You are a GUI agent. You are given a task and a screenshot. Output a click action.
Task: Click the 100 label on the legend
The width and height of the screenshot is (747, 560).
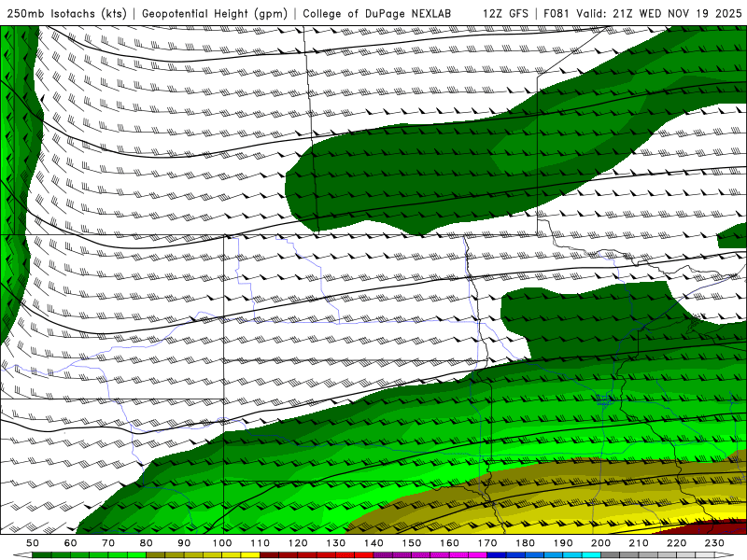(x=222, y=543)
